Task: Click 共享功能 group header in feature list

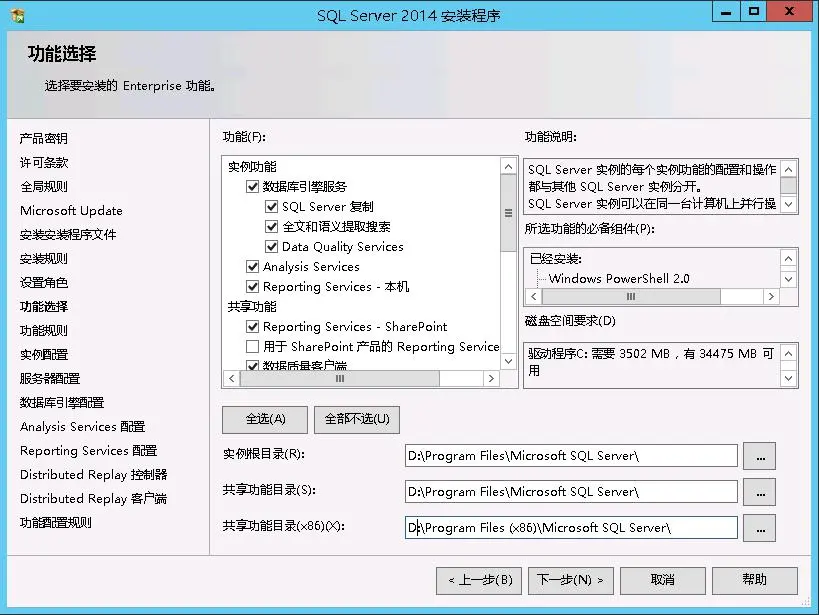Action: coord(252,307)
